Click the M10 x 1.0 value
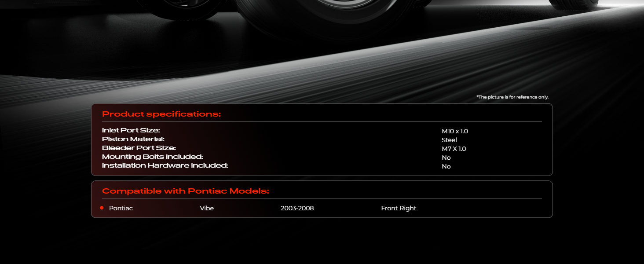The image size is (644, 264). click(x=454, y=131)
